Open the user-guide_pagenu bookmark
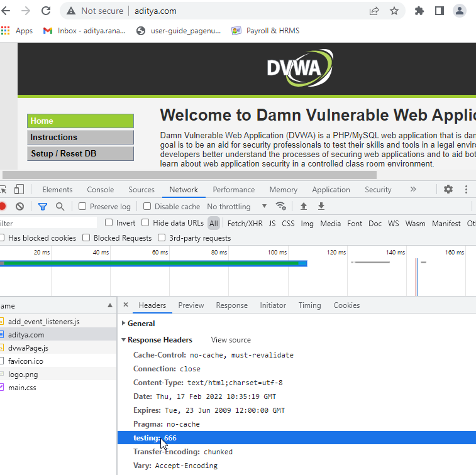This screenshot has width=476, height=475. 179,31
